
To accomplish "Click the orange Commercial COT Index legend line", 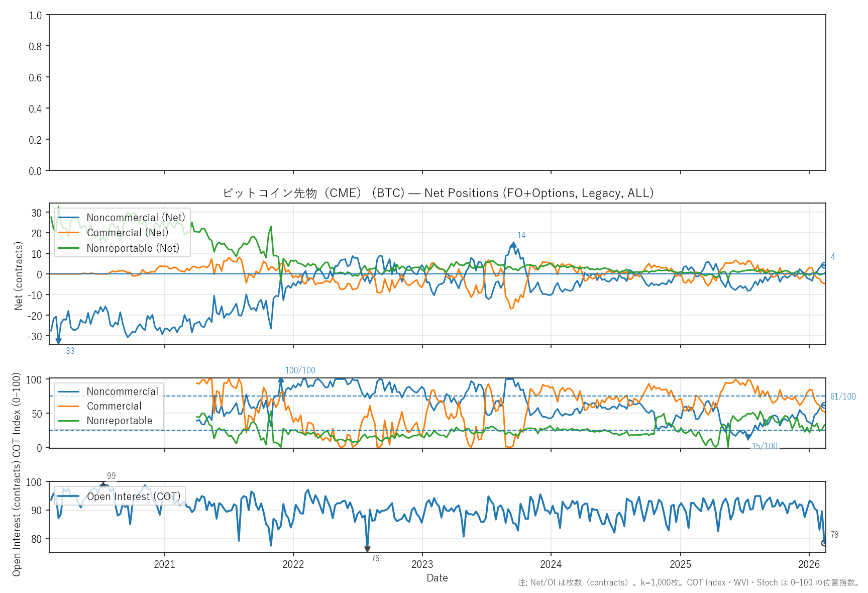I will (69, 406).
